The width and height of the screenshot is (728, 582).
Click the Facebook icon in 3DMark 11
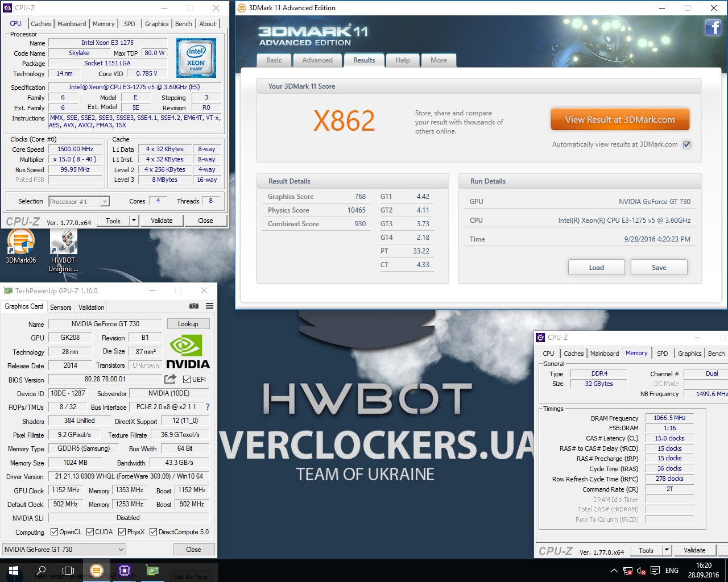pyautogui.click(x=713, y=27)
